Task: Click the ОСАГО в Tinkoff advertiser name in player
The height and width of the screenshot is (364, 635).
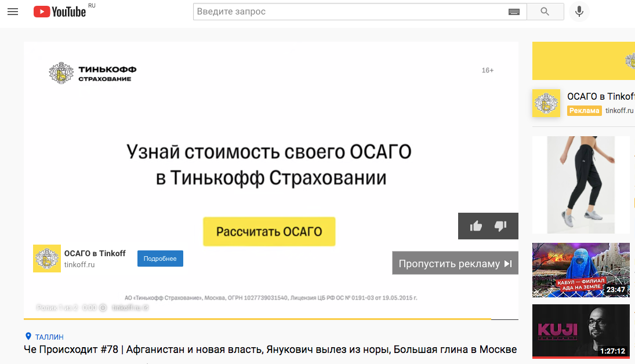Action: [x=95, y=253]
